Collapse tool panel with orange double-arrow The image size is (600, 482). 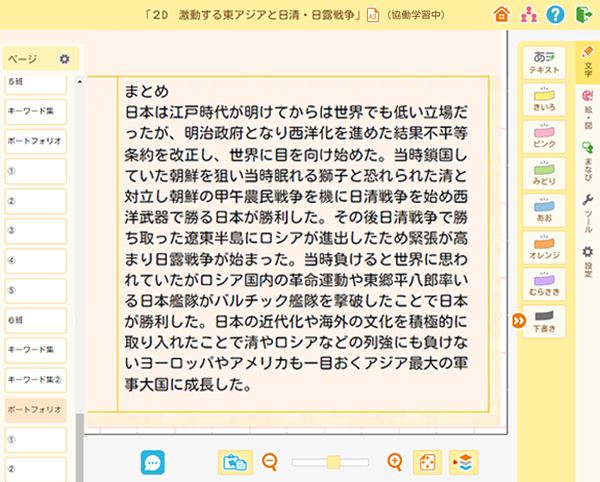(519, 321)
